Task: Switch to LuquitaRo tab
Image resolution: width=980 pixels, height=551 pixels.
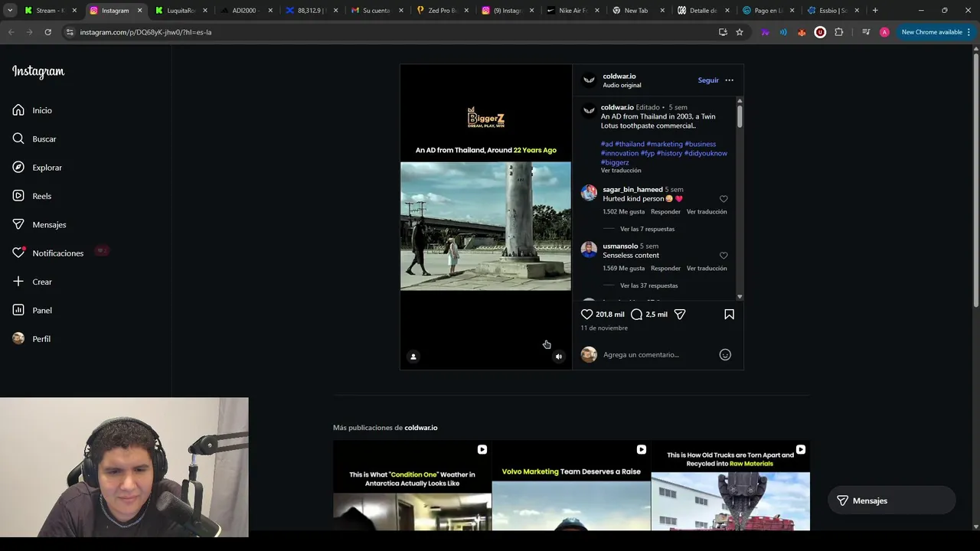Action: 181,11
